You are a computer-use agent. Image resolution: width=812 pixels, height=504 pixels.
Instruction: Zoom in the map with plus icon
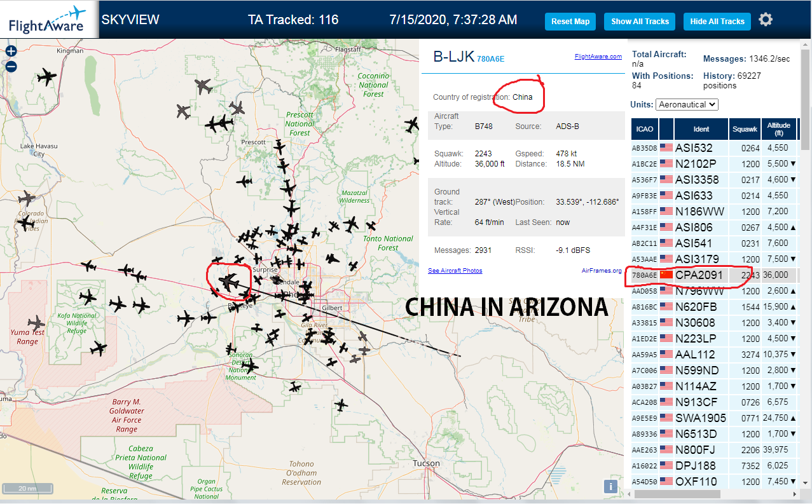pos(11,51)
